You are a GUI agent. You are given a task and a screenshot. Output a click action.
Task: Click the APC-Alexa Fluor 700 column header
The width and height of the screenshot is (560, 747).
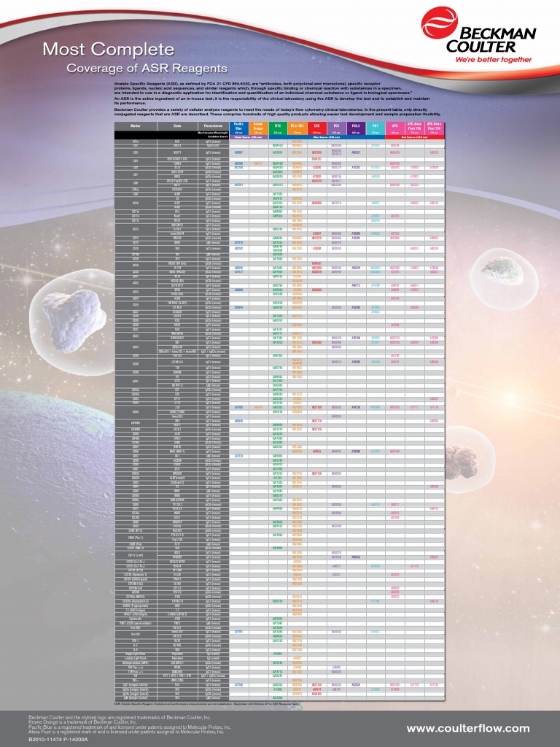[x=414, y=128]
